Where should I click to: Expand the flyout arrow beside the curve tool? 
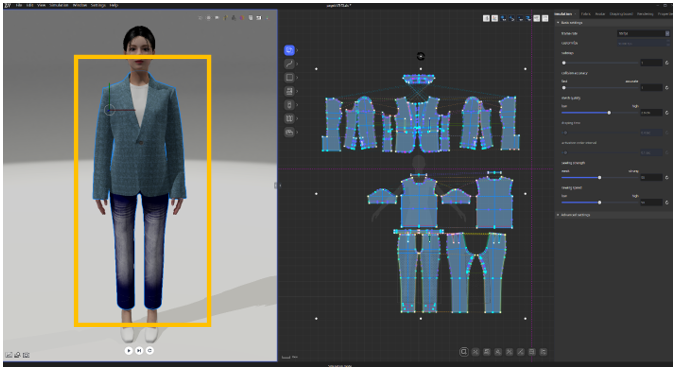(x=297, y=64)
